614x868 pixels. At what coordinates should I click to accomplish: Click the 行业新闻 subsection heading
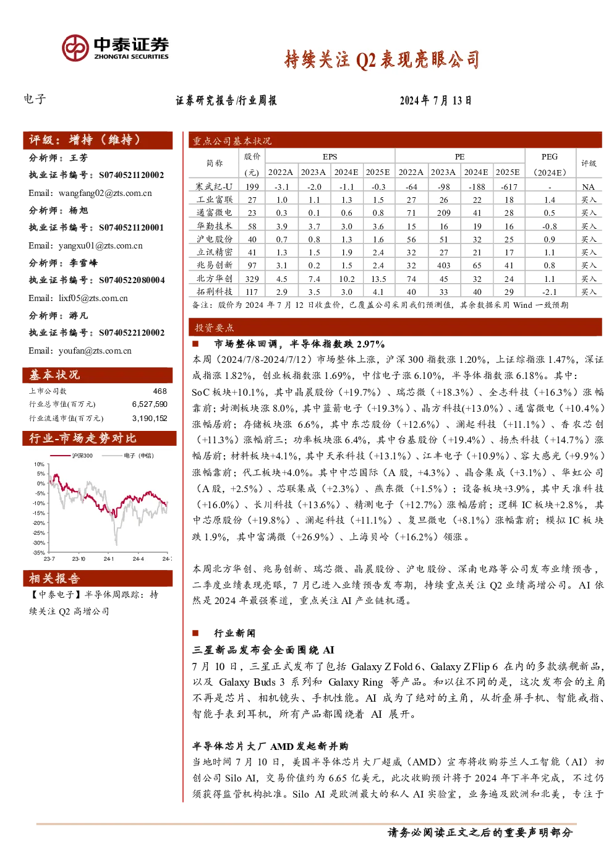(x=235, y=633)
